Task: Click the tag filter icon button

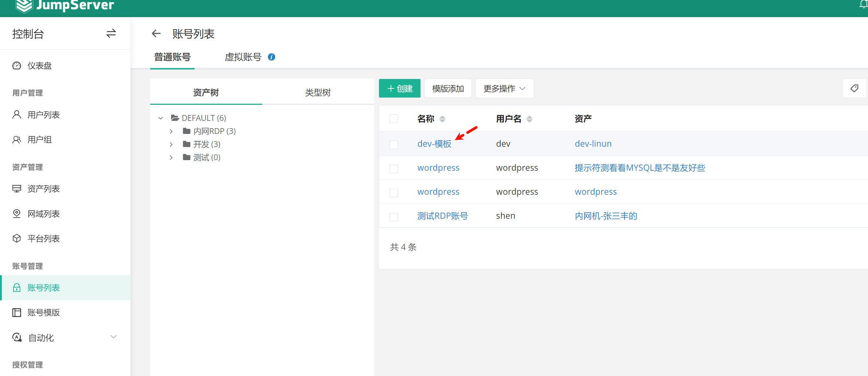Action: 854,88
